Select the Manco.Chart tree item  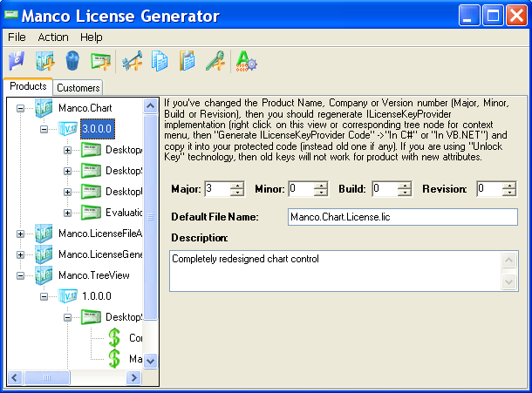click(85, 108)
